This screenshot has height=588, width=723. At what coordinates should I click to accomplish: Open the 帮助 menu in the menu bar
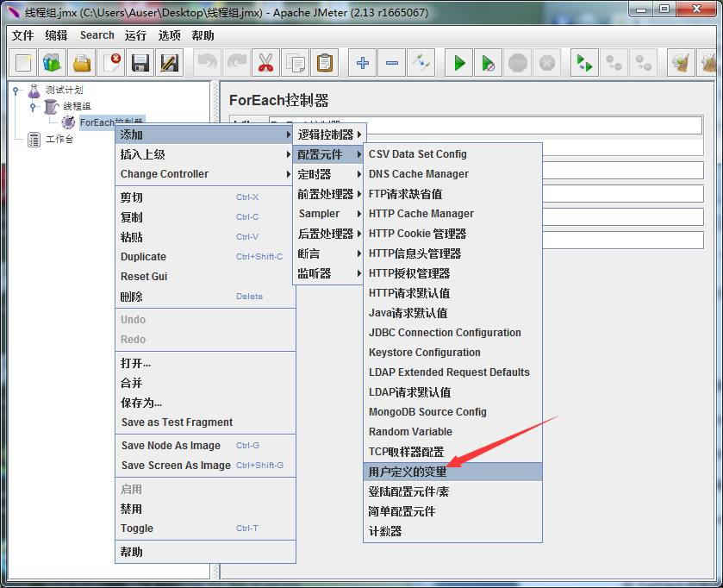(203, 35)
